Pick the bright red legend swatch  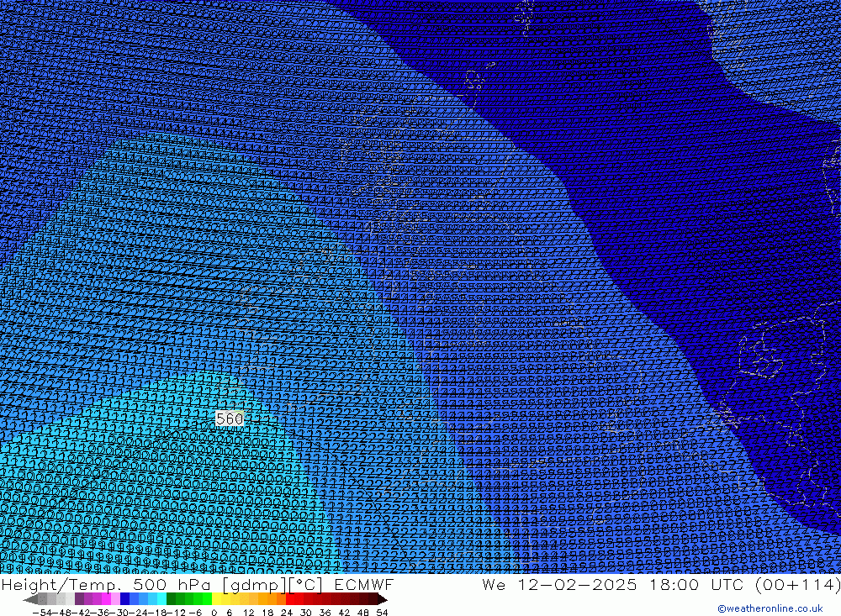(x=290, y=599)
